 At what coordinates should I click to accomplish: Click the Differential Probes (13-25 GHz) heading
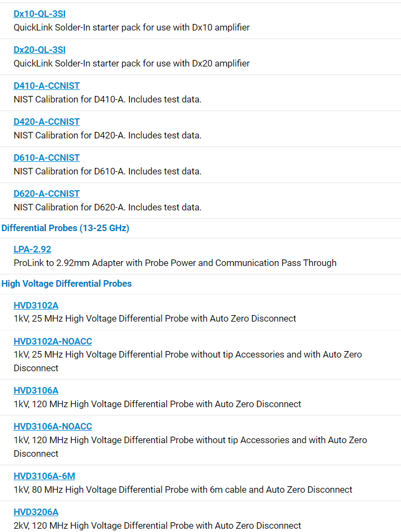(x=65, y=228)
